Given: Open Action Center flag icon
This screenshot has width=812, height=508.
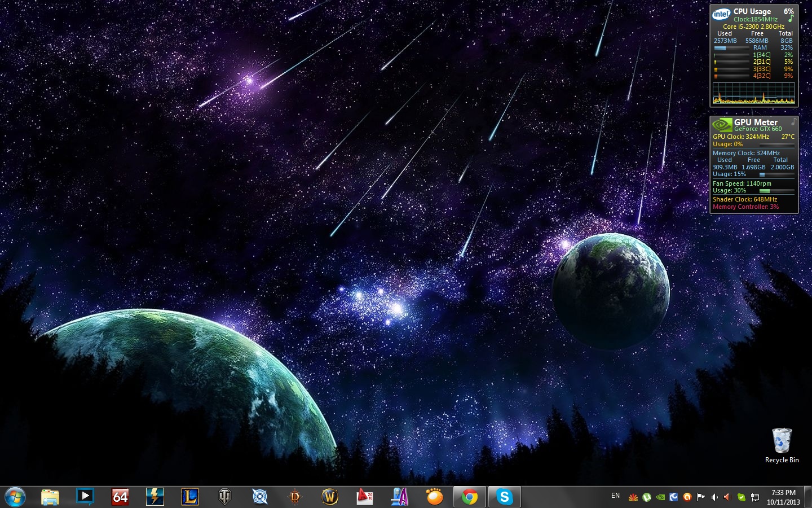Looking at the screenshot, I should click(701, 497).
